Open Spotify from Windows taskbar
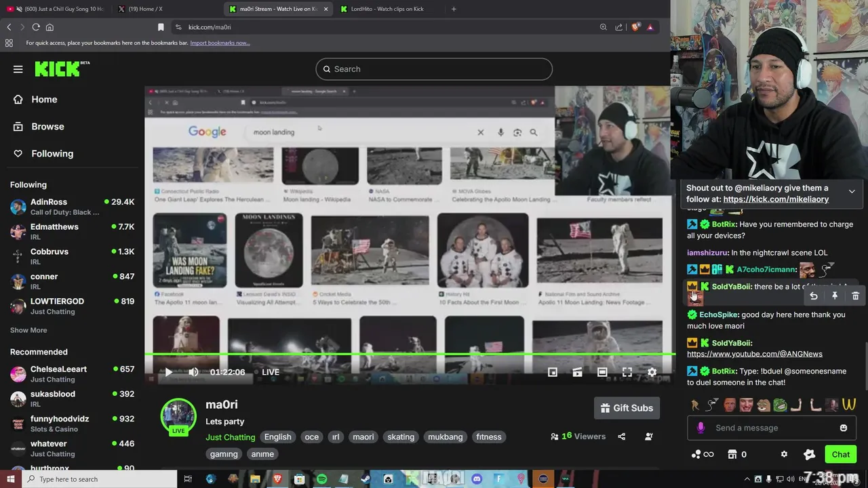 [x=321, y=479]
